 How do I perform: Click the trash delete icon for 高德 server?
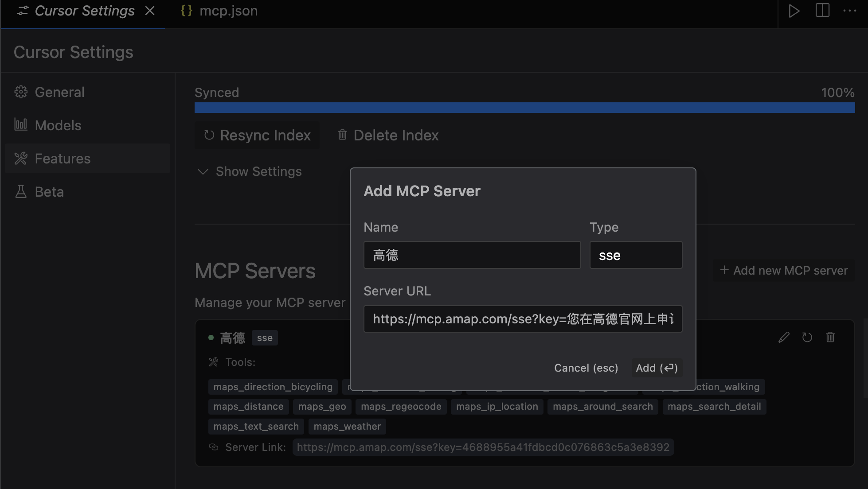[x=830, y=338]
